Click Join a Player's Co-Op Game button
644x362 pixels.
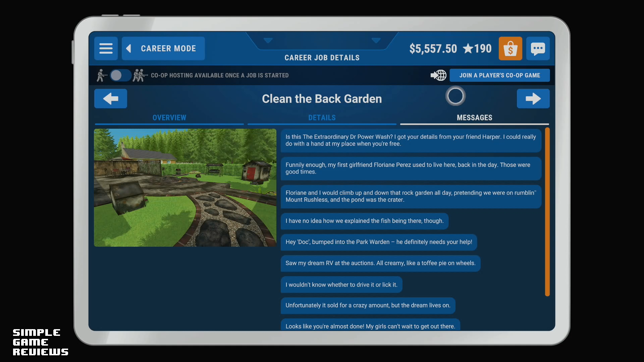499,75
